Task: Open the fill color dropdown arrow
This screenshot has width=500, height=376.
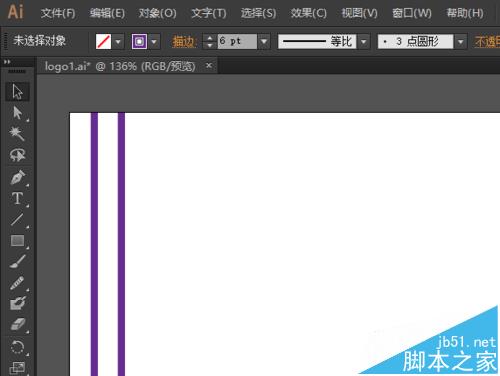Action: (x=118, y=42)
